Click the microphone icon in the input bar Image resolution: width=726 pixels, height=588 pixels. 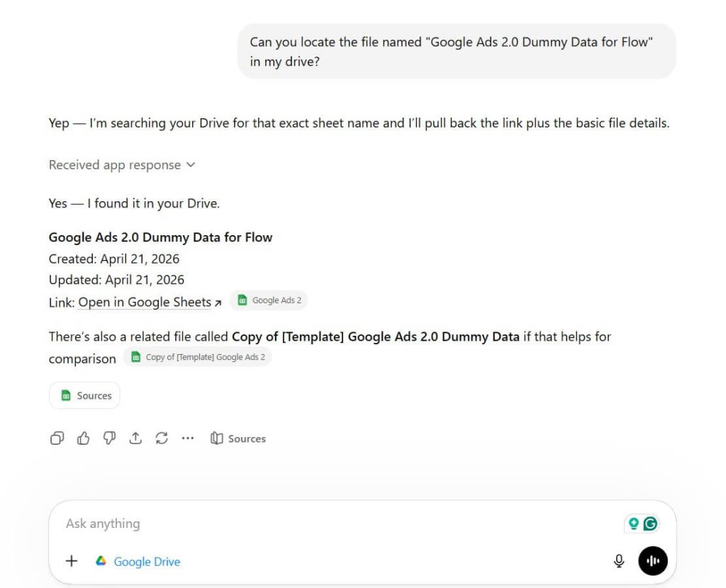619,560
